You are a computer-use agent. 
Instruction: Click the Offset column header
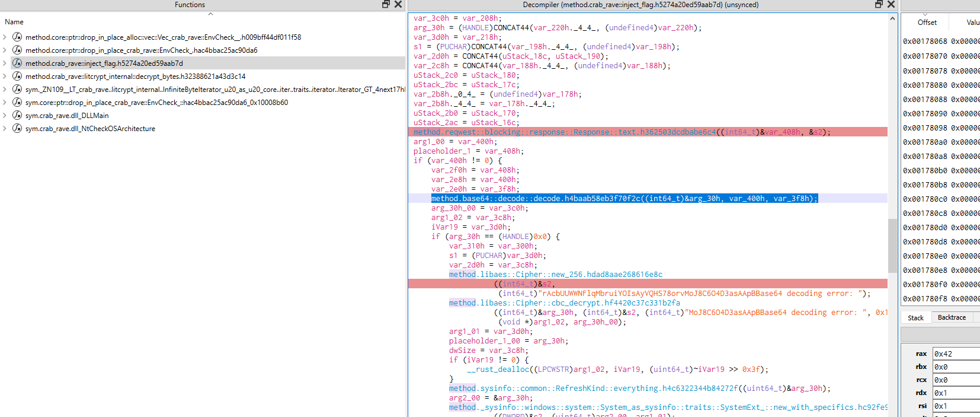pyautogui.click(x=927, y=23)
